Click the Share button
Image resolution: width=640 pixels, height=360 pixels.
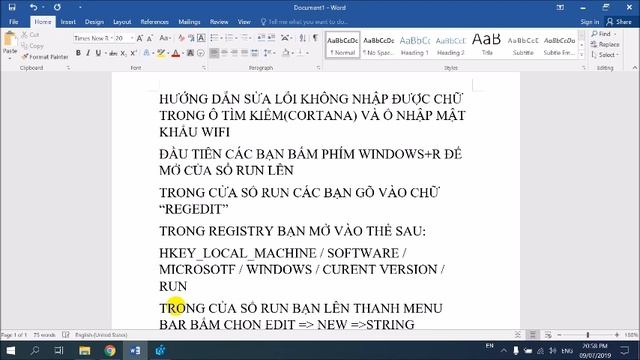pos(619,22)
